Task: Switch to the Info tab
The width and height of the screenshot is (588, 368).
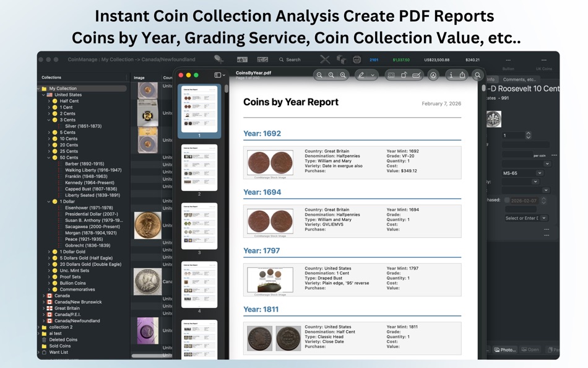Action: [491, 79]
